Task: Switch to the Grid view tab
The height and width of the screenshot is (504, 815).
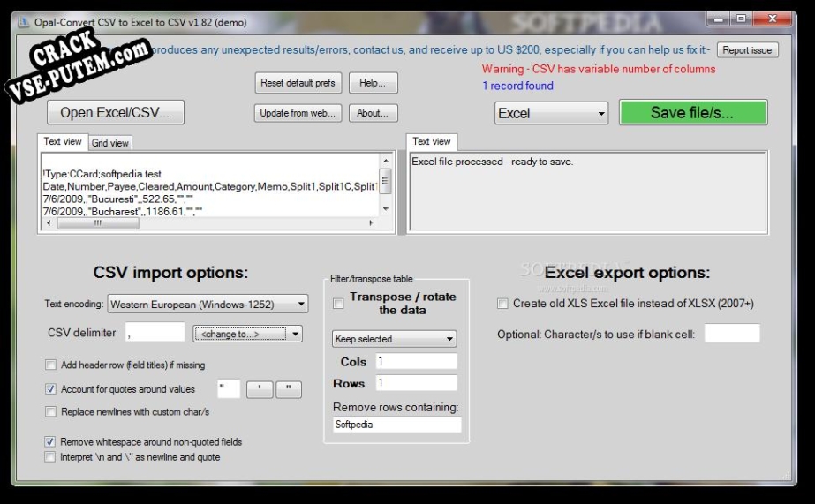Action: click(x=109, y=143)
